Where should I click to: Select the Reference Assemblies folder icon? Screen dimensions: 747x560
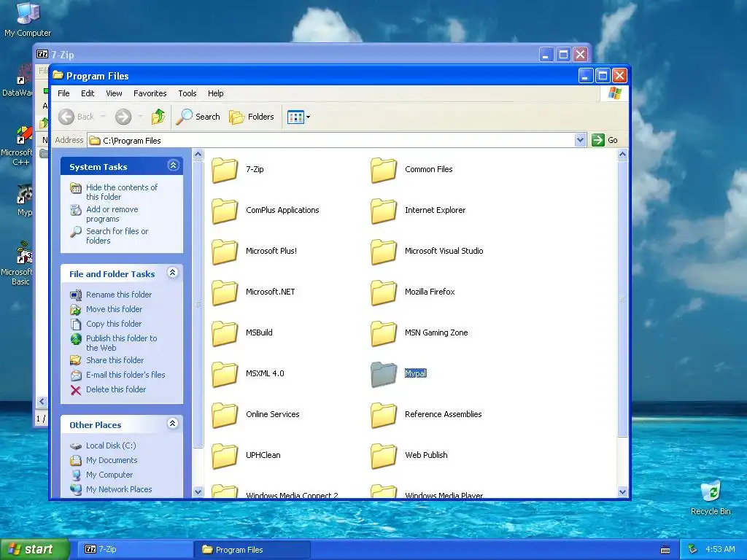coord(384,415)
